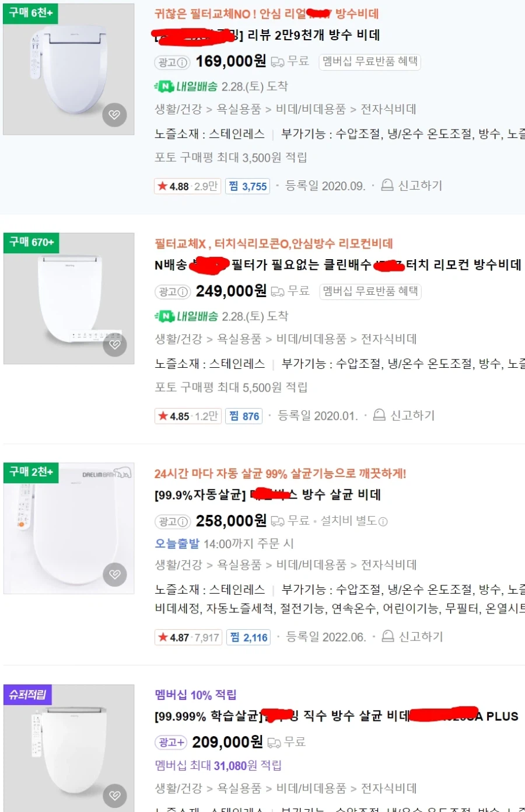525x812 pixels.
Task: Click the 찜 876 button on second product
Action: point(244,415)
